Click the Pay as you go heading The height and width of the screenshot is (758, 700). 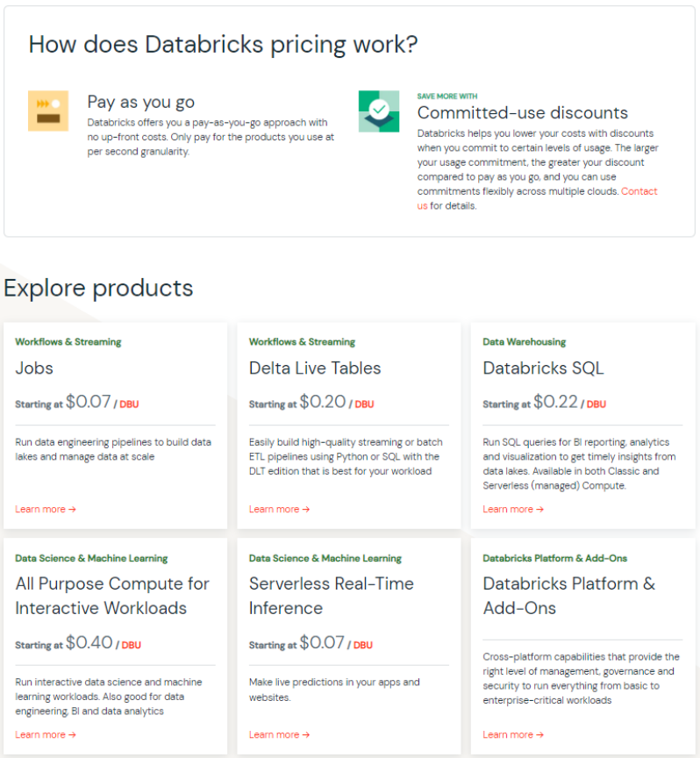point(140,102)
